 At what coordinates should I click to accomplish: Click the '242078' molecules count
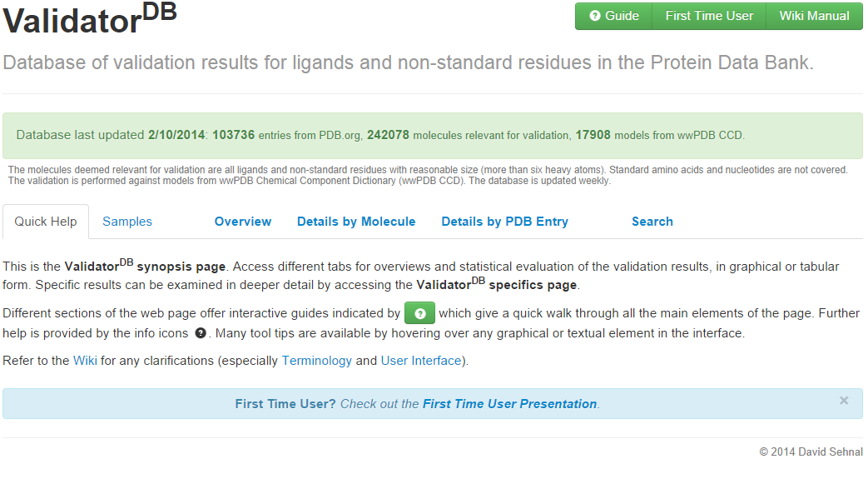point(388,135)
